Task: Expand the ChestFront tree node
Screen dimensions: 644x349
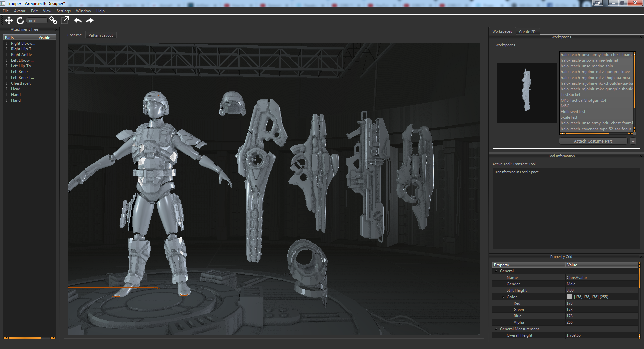Action: coord(7,83)
